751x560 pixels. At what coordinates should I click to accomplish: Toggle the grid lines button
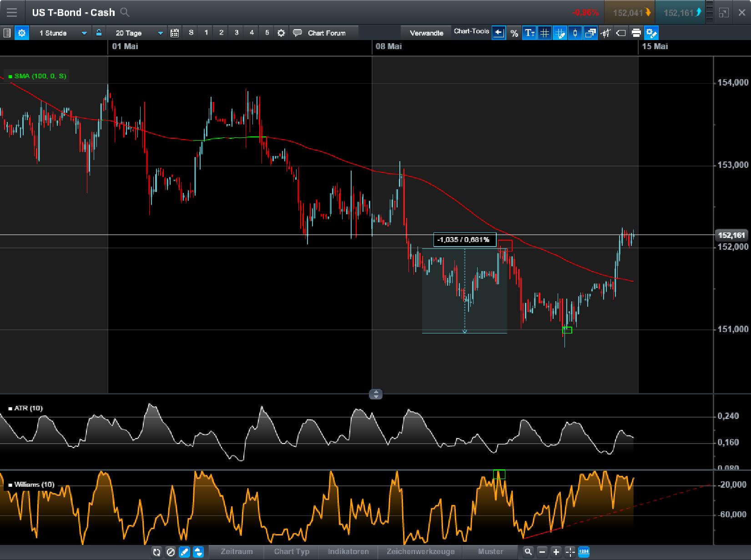(x=544, y=33)
